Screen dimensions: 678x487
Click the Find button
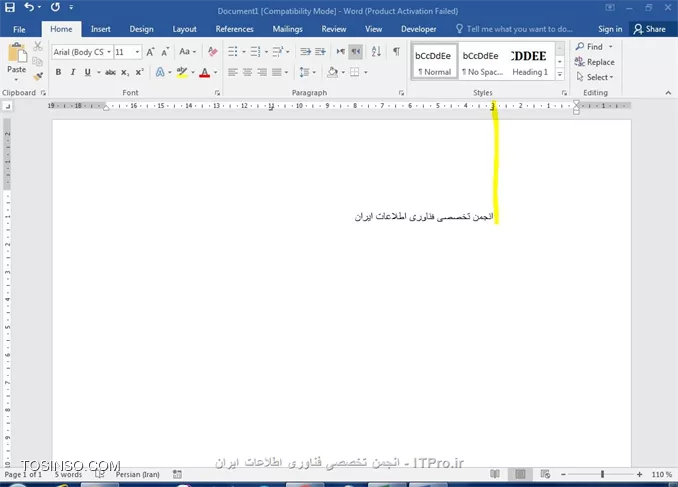tap(589, 46)
